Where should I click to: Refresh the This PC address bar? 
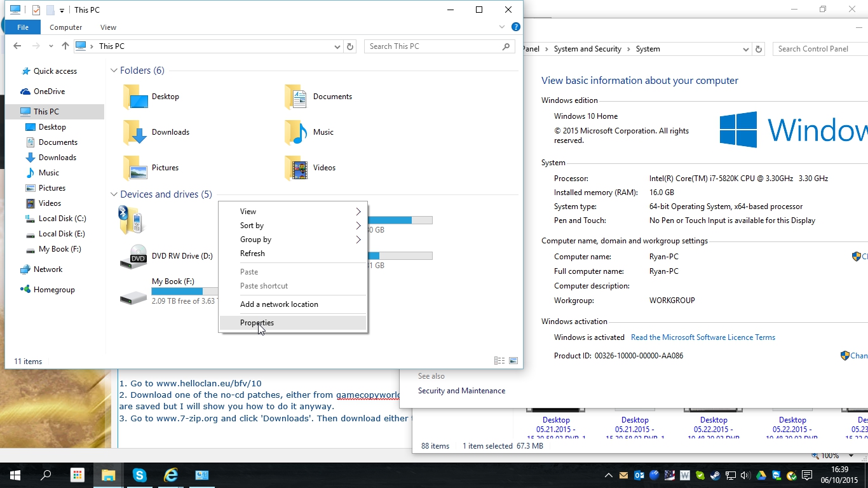350,46
